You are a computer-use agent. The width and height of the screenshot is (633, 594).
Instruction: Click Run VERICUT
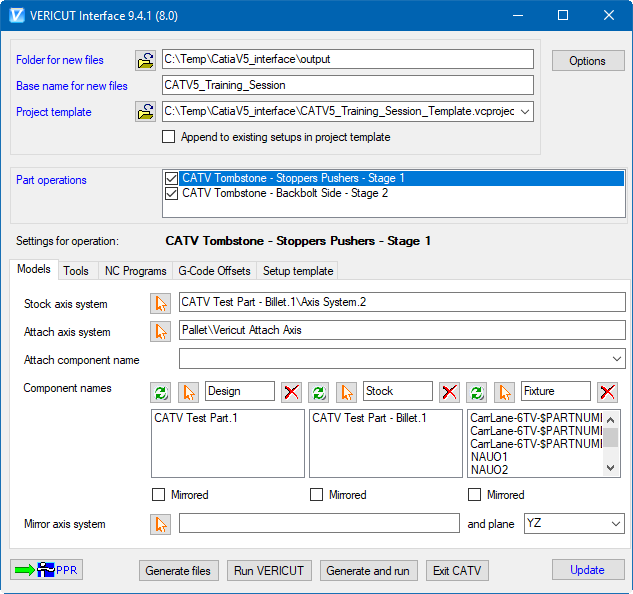[269, 570]
